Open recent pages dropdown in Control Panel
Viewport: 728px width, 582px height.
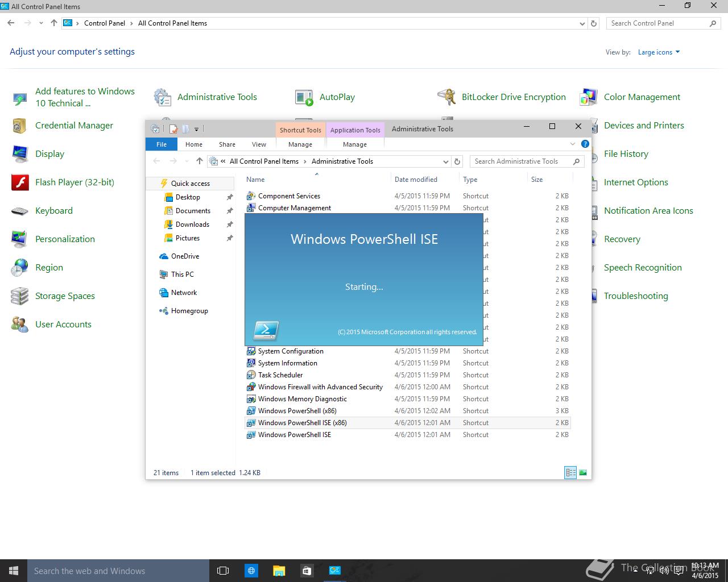[41, 23]
